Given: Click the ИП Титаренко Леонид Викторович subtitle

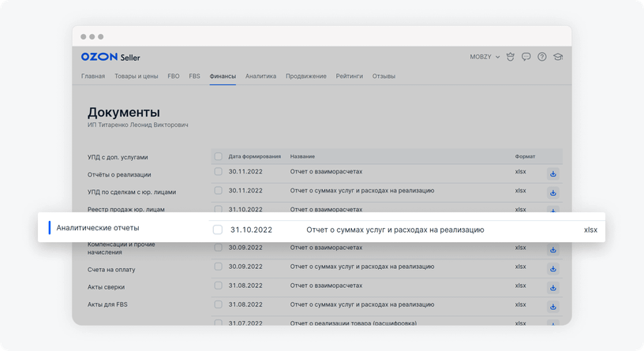Looking at the screenshot, I should pyautogui.click(x=137, y=125).
